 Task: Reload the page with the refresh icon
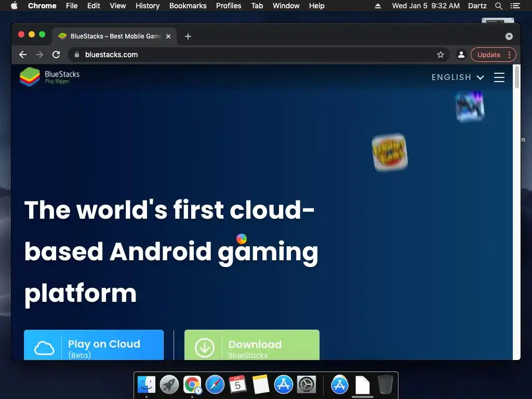point(56,55)
